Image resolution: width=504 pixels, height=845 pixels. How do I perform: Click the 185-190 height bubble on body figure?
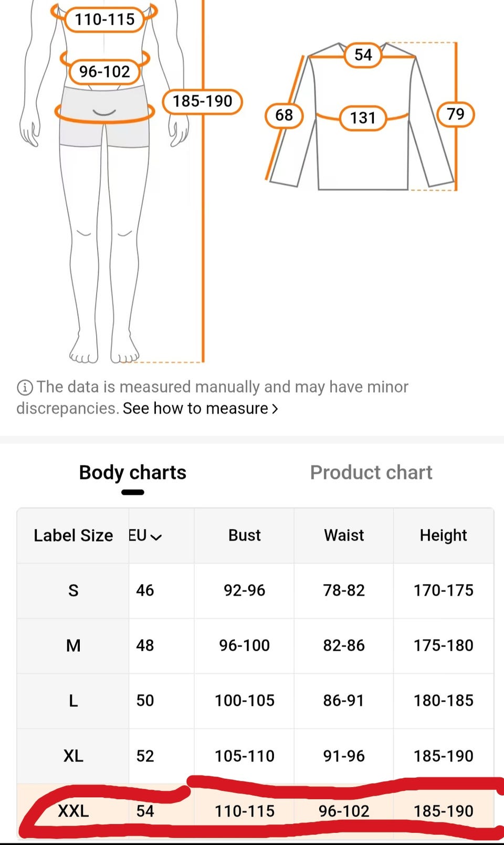click(202, 101)
